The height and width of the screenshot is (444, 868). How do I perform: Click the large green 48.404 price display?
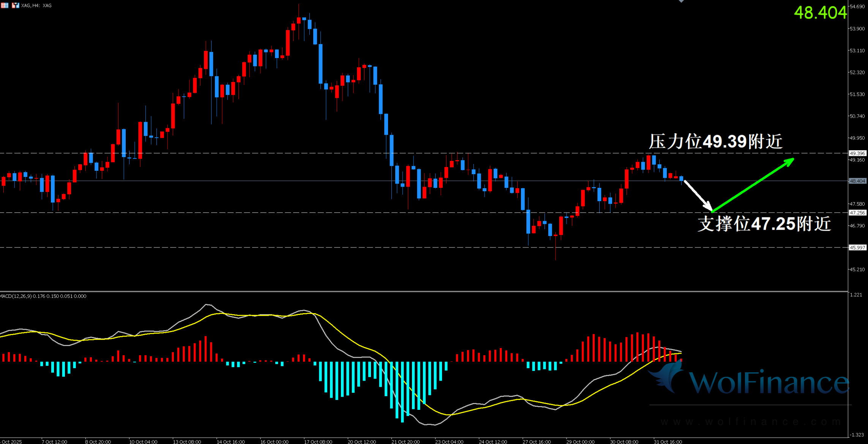pyautogui.click(x=820, y=13)
